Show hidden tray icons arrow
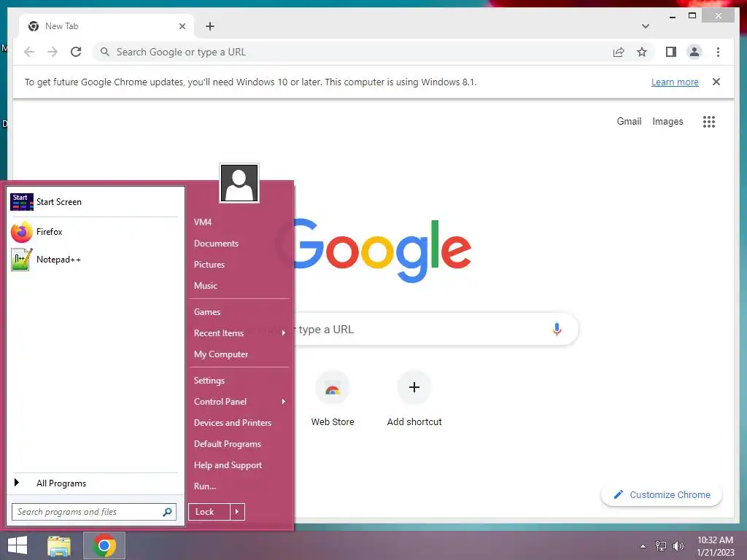 [643, 546]
